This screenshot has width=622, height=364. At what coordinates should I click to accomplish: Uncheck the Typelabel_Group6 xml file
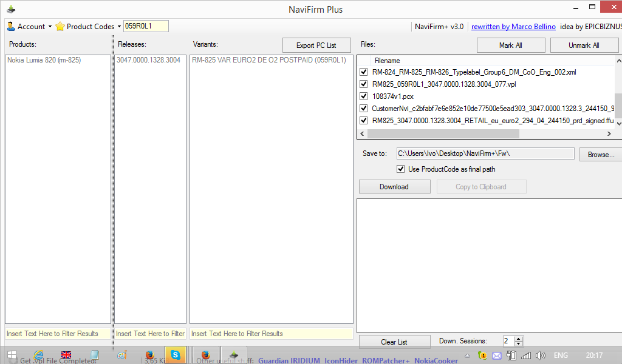tap(363, 72)
